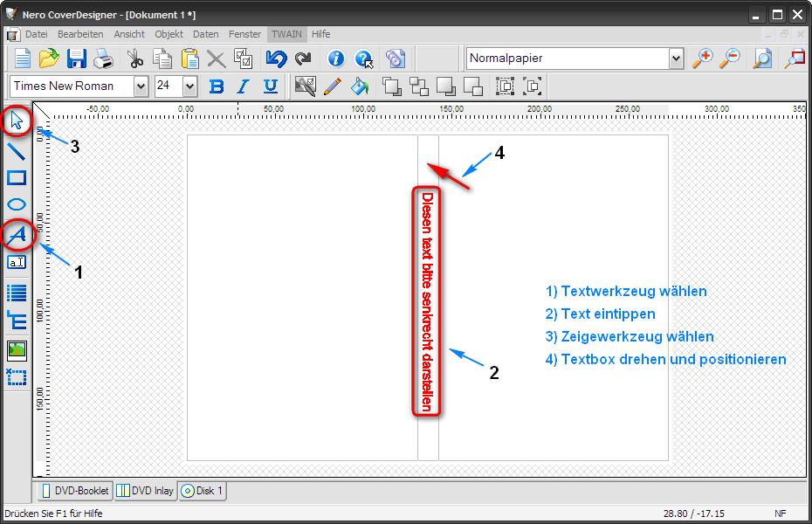
Task: Activate the context help question mark icon
Action: pos(363,59)
